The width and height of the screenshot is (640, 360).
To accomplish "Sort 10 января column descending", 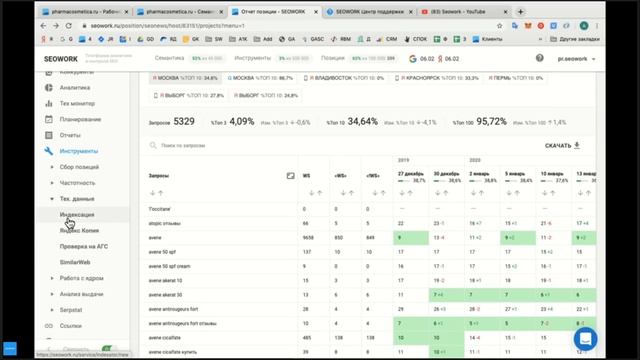I will click(x=545, y=193).
